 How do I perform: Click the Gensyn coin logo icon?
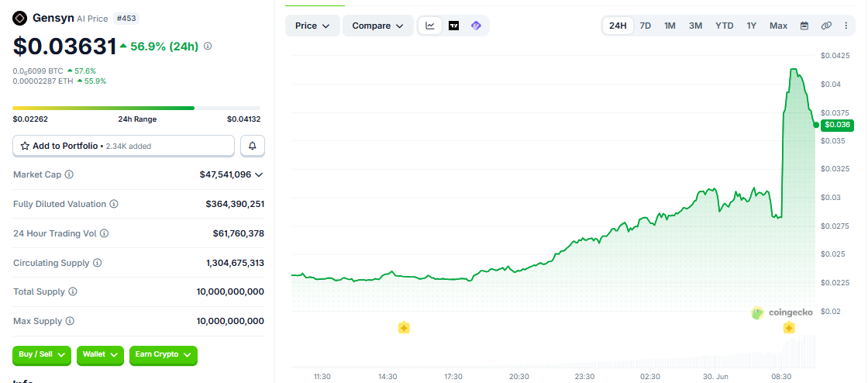[x=20, y=19]
